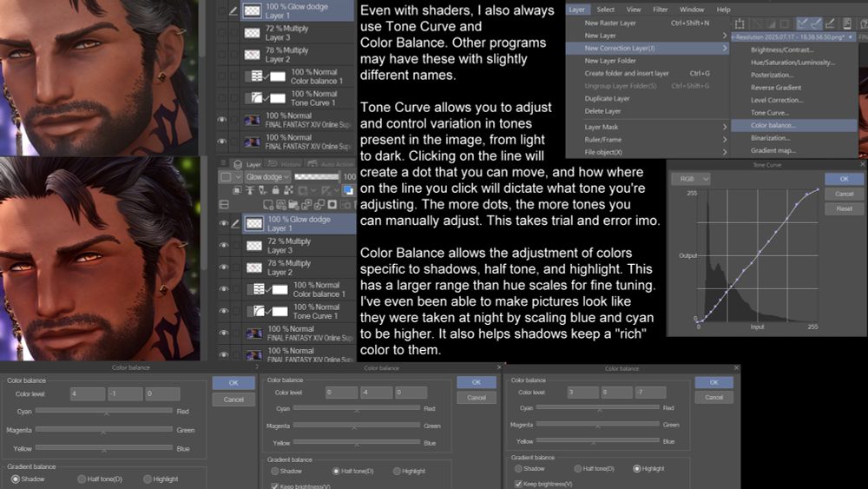Click OK in the Shadow-selected Color balance dialog
Image resolution: width=868 pixels, height=489 pixels.
click(233, 383)
